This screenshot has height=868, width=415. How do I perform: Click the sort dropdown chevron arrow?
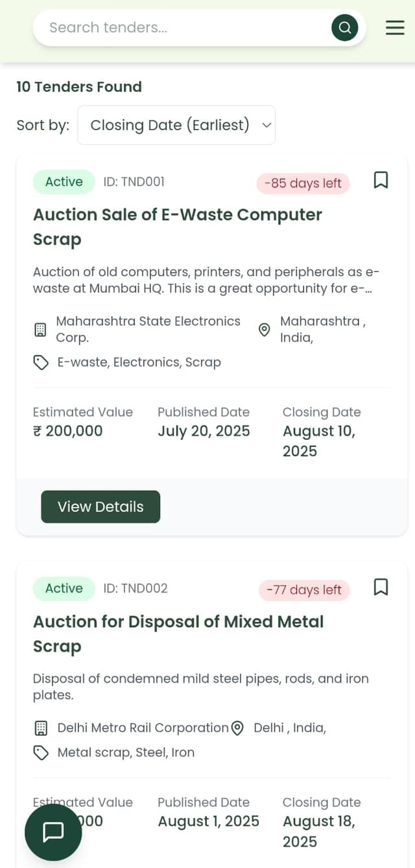pos(266,125)
